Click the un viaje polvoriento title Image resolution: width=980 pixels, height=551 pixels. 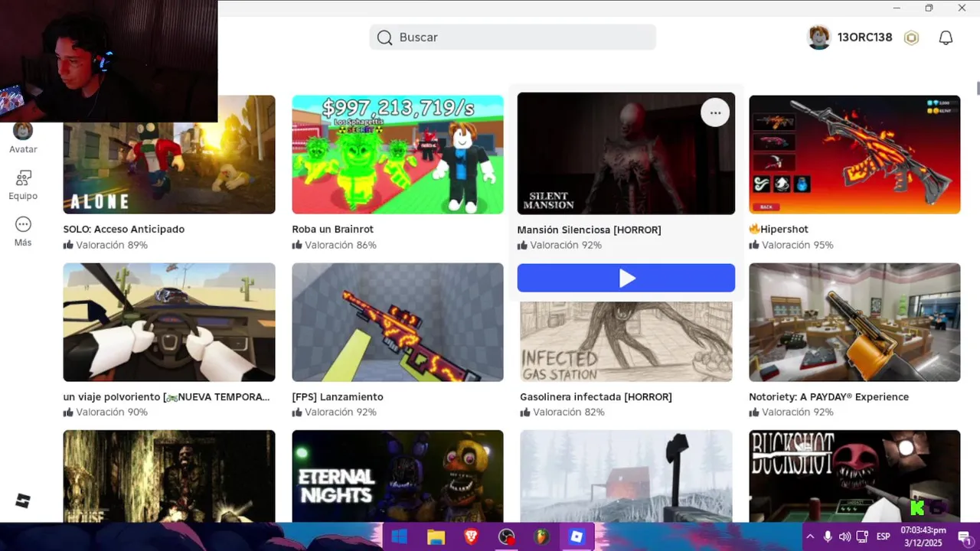(x=167, y=396)
